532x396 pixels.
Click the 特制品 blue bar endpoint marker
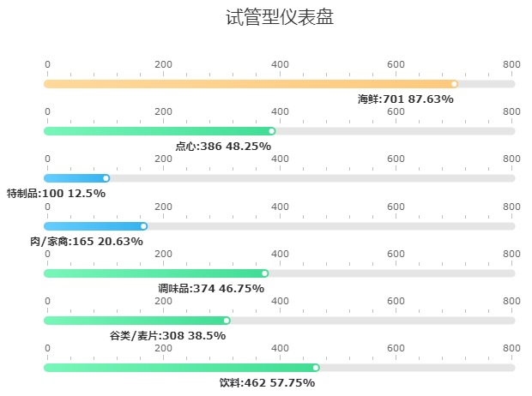[106, 178]
